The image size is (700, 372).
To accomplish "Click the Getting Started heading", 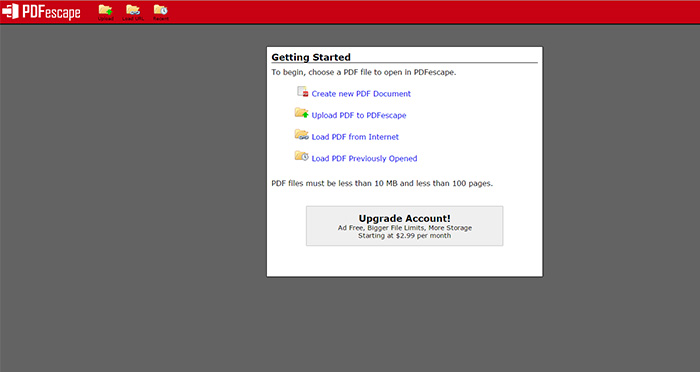I will point(311,57).
